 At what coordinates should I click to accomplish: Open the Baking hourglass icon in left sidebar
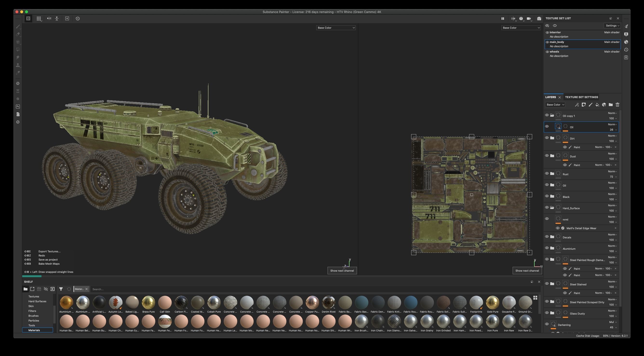coord(18,91)
